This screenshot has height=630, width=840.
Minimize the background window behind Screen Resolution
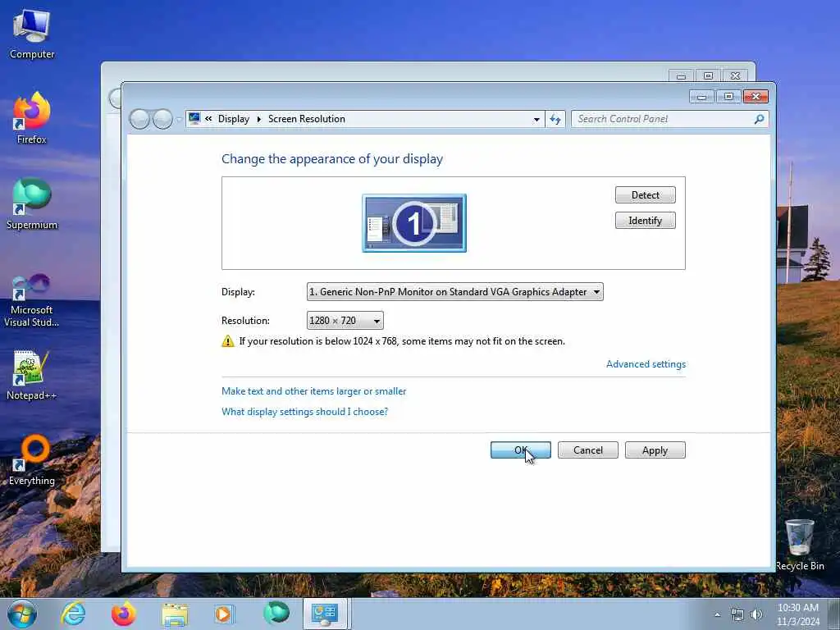[681, 75]
